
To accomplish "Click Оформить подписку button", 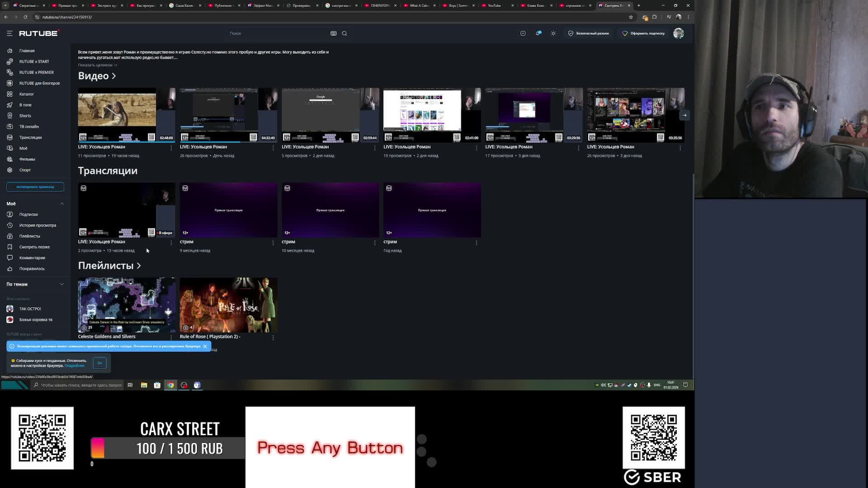I will tap(643, 33).
